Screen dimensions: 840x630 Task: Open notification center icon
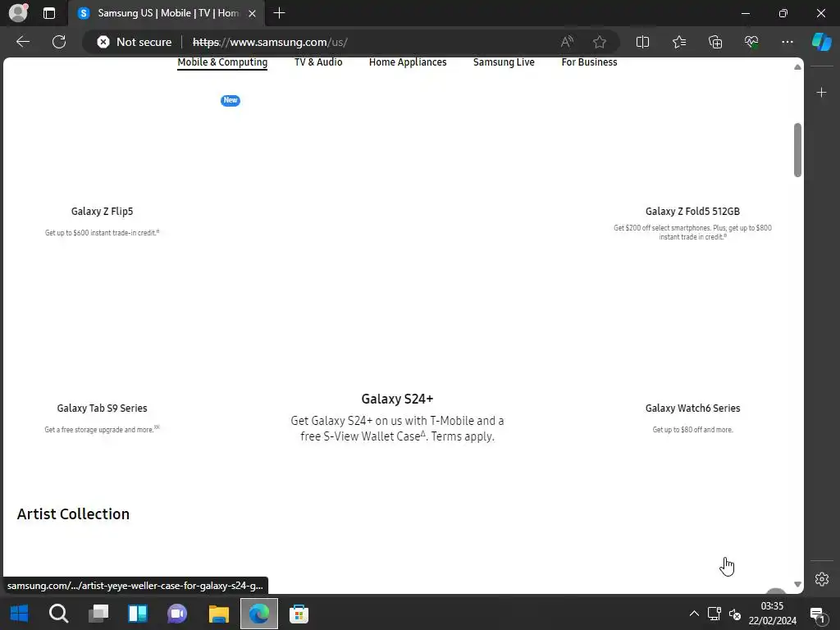817,614
